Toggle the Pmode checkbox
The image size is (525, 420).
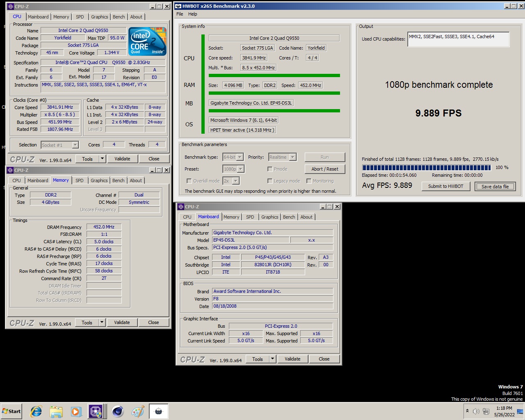click(x=270, y=169)
